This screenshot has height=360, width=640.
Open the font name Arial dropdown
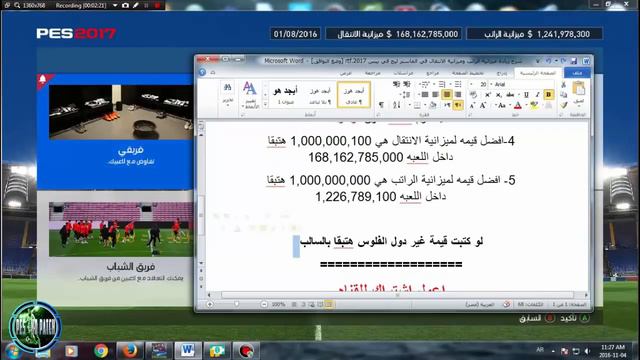[x=491, y=84]
